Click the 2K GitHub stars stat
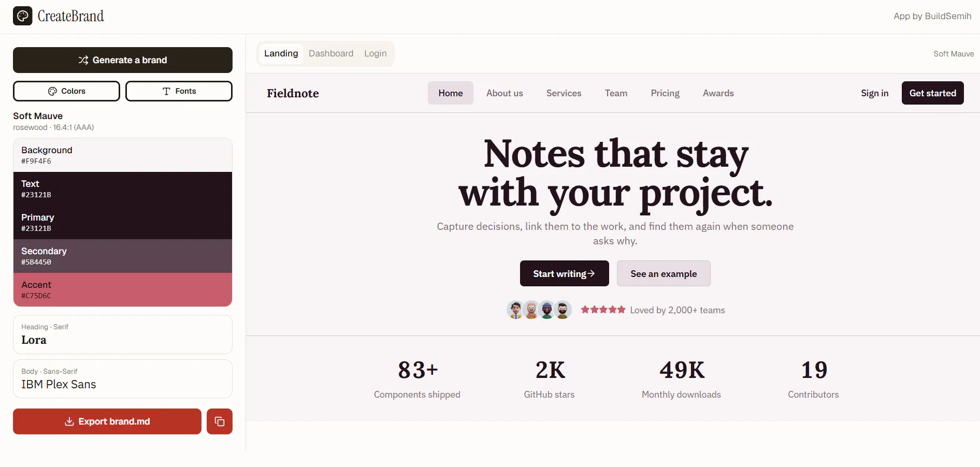The height and width of the screenshot is (467, 980). 549,380
